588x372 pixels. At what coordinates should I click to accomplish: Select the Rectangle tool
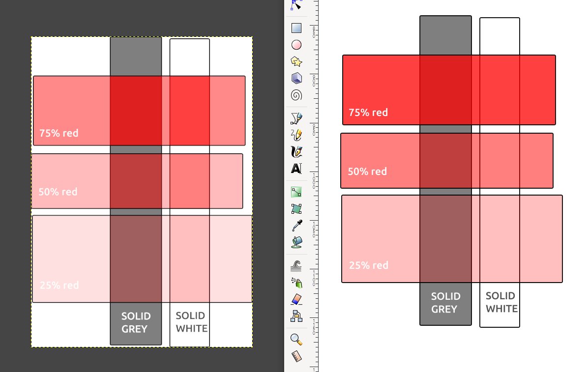click(x=296, y=27)
